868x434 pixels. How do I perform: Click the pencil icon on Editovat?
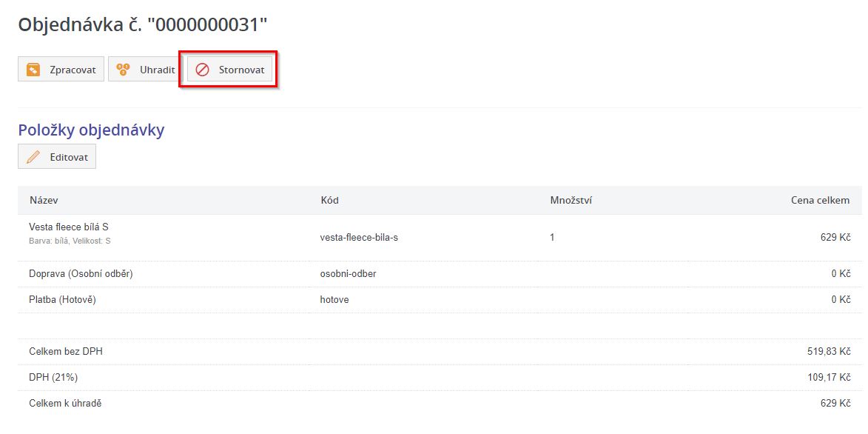coord(33,157)
